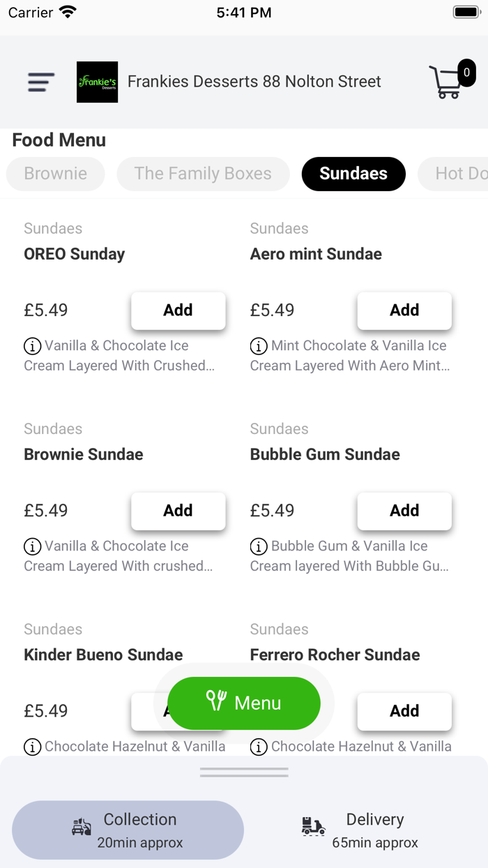Add Ferrero Rocher Sundae to cart
Image resolution: width=488 pixels, height=868 pixels.
point(404,711)
